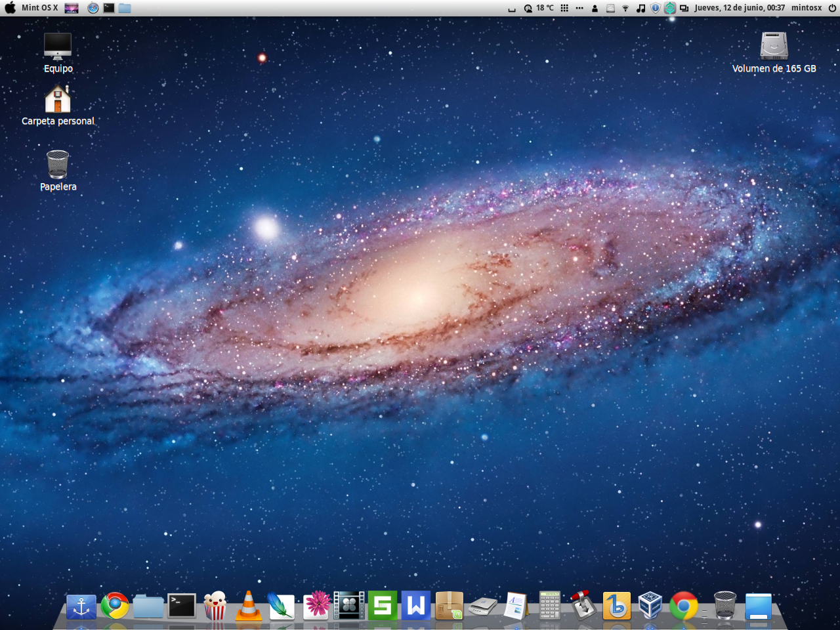Viewport: 840px width, 630px height.
Task: Click the removable drives applet in top panel
Action: [610, 9]
